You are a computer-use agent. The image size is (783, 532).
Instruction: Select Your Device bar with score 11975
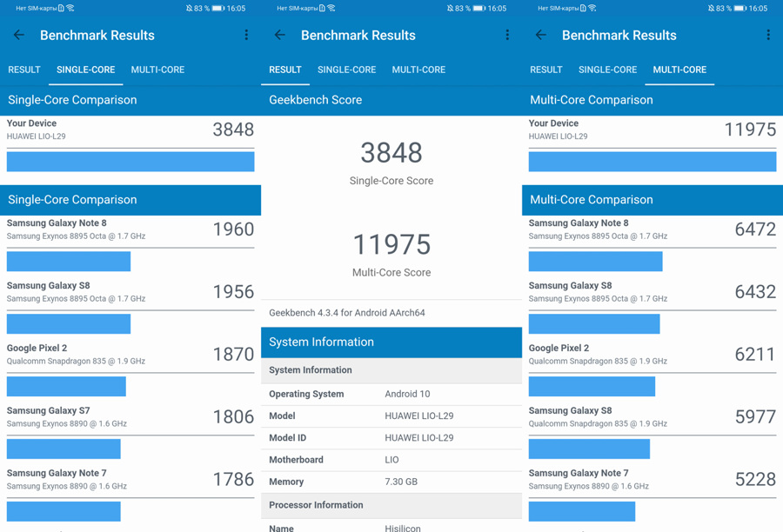pyautogui.click(x=652, y=162)
